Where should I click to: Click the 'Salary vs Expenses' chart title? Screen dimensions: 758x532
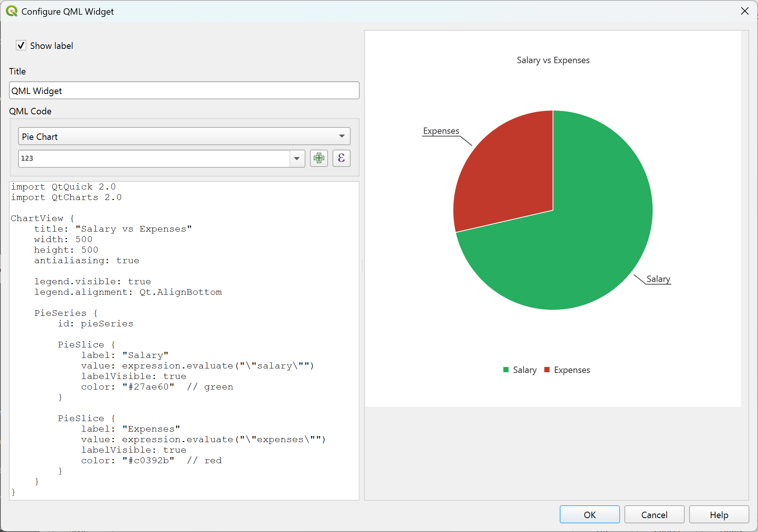tap(553, 60)
